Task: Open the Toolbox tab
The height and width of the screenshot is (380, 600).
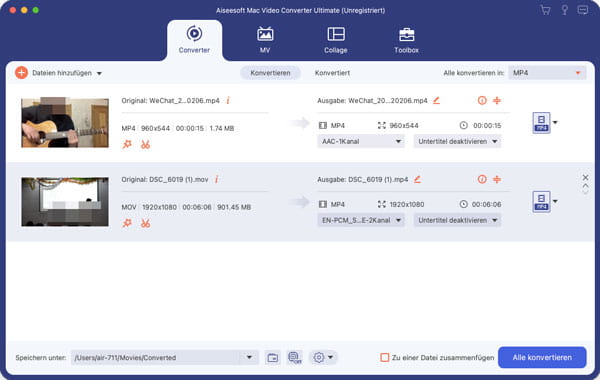Action: click(x=406, y=40)
